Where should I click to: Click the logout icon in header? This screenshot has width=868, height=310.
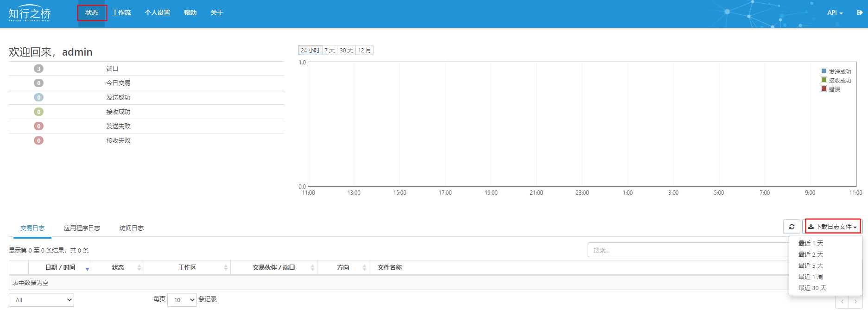(x=859, y=13)
